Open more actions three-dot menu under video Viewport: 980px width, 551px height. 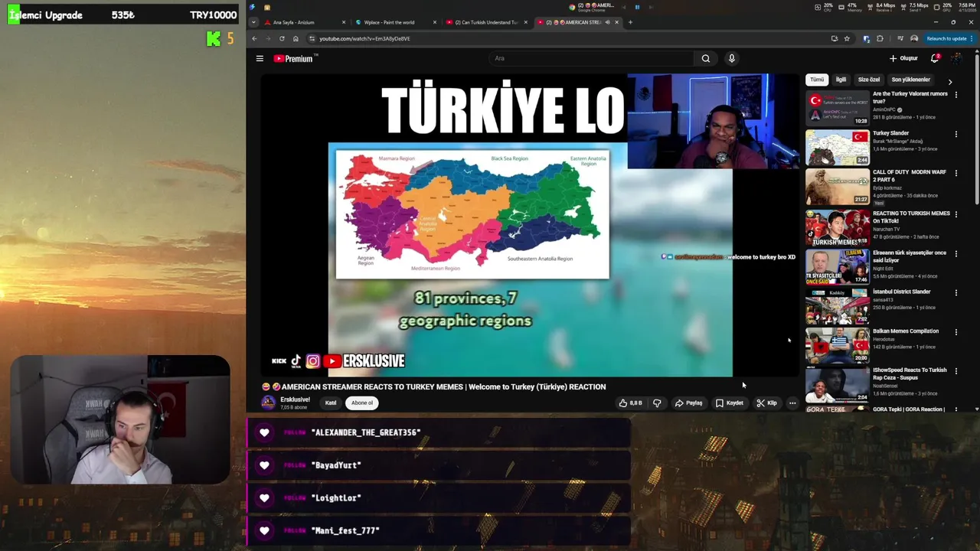click(x=792, y=403)
